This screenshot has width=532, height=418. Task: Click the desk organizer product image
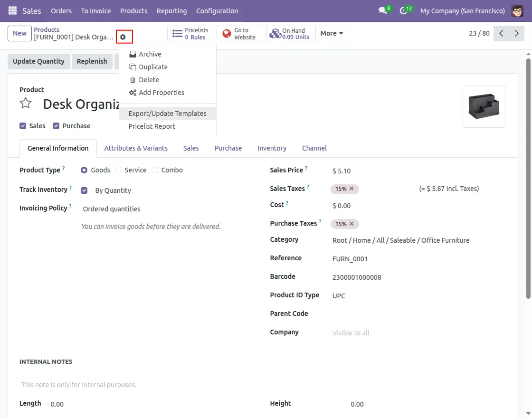(484, 106)
